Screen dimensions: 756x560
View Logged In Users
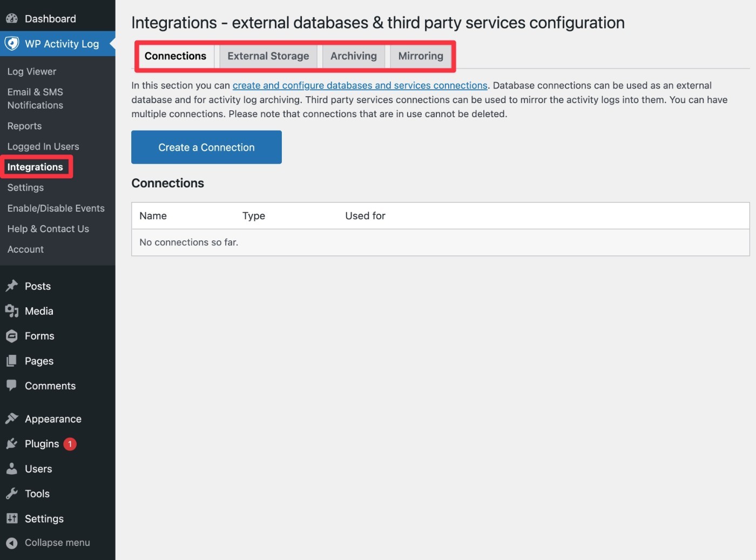pos(43,146)
